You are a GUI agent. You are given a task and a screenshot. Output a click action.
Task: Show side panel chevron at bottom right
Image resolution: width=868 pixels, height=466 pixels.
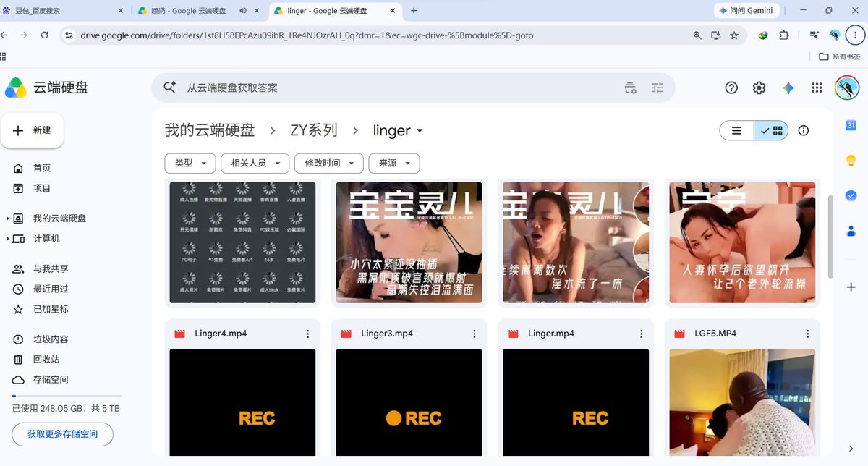pyautogui.click(x=851, y=449)
